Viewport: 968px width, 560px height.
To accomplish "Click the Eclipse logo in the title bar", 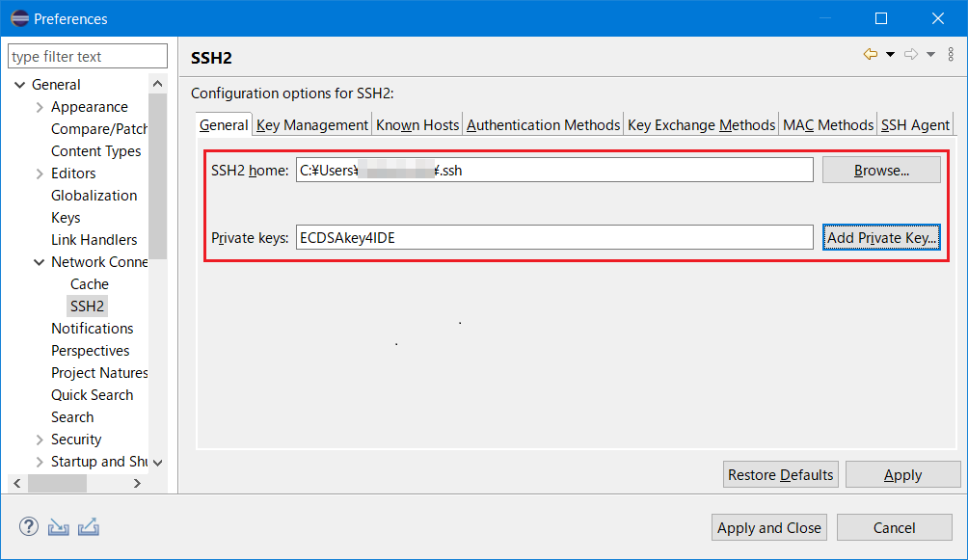I will coord(21,17).
